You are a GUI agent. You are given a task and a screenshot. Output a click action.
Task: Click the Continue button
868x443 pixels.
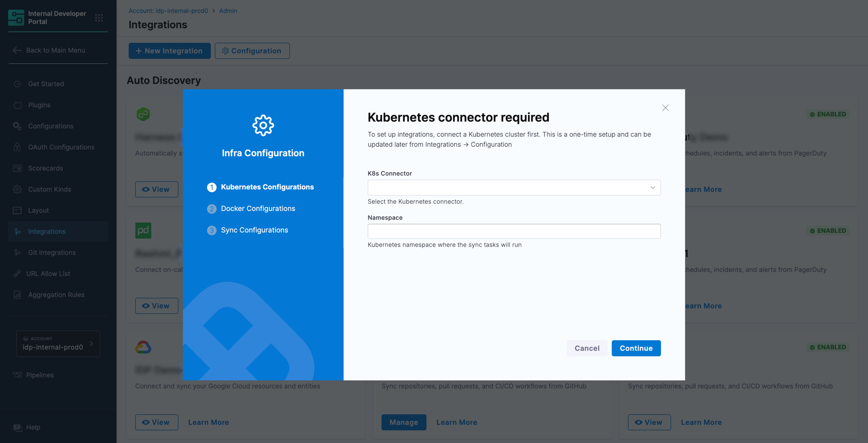pos(636,348)
